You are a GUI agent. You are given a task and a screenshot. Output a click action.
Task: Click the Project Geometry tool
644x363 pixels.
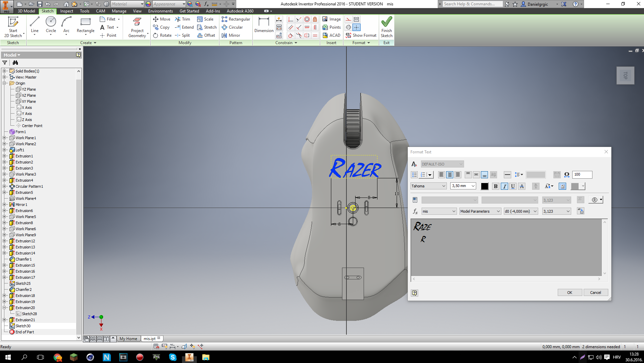pyautogui.click(x=137, y=27)
